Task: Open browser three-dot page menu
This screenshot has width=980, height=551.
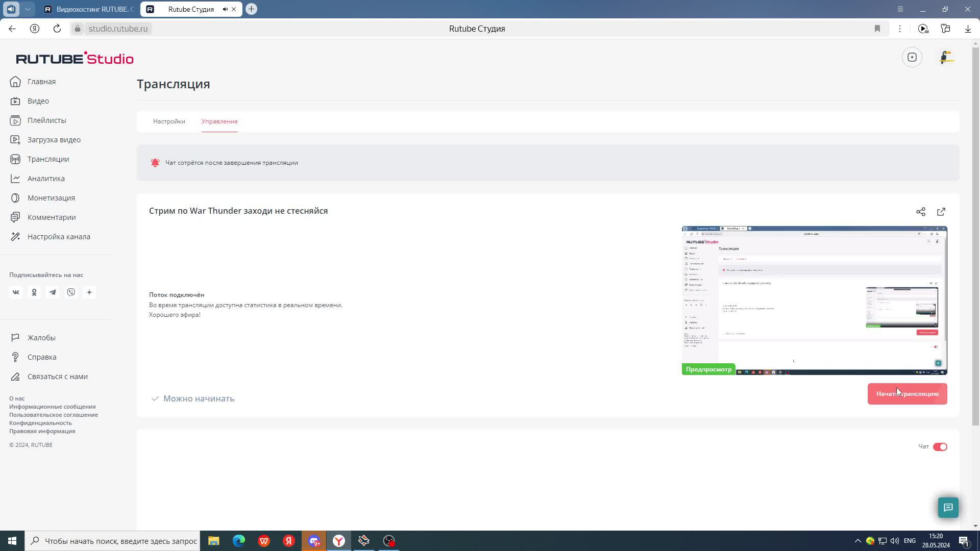Action: [900, 29]
